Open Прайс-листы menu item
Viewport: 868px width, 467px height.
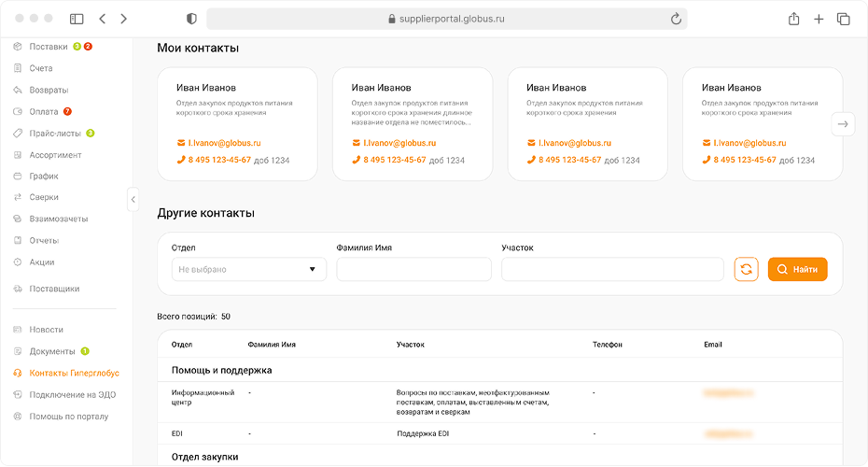55,133
